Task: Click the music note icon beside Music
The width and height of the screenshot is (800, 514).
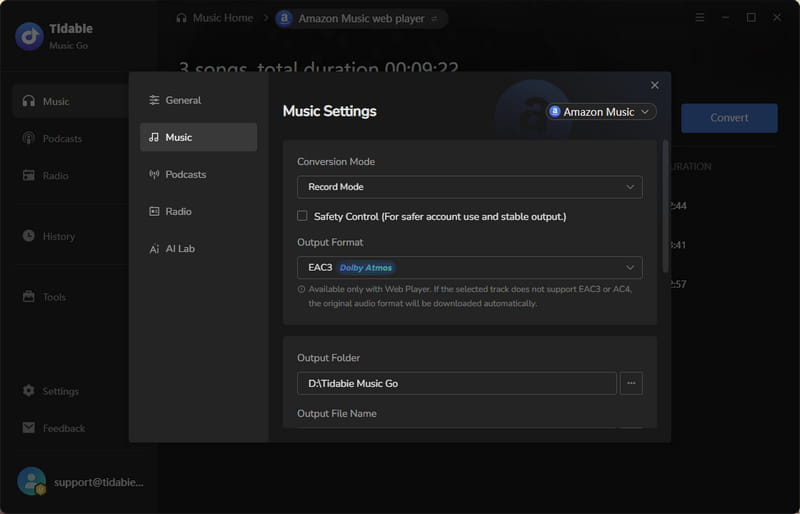Action: (x=154, y=137)
